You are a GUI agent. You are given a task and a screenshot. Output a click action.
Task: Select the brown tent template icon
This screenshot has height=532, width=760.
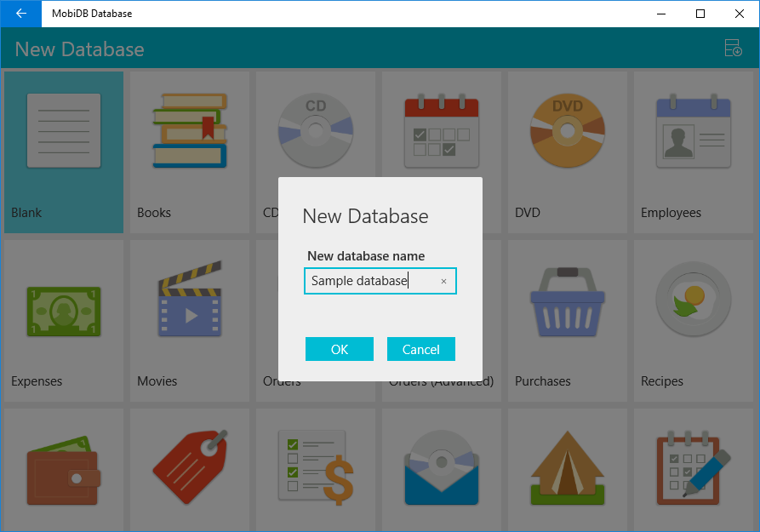pos(568,467)
